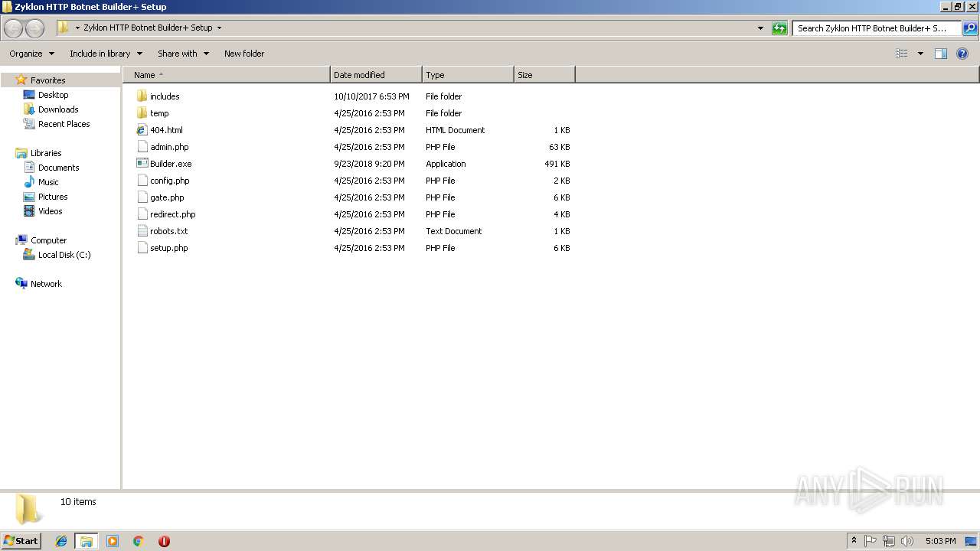Open the Help question mark icon
Image resolution: width=980 pixels, height=551 pixels.
(x=962, y=54)
